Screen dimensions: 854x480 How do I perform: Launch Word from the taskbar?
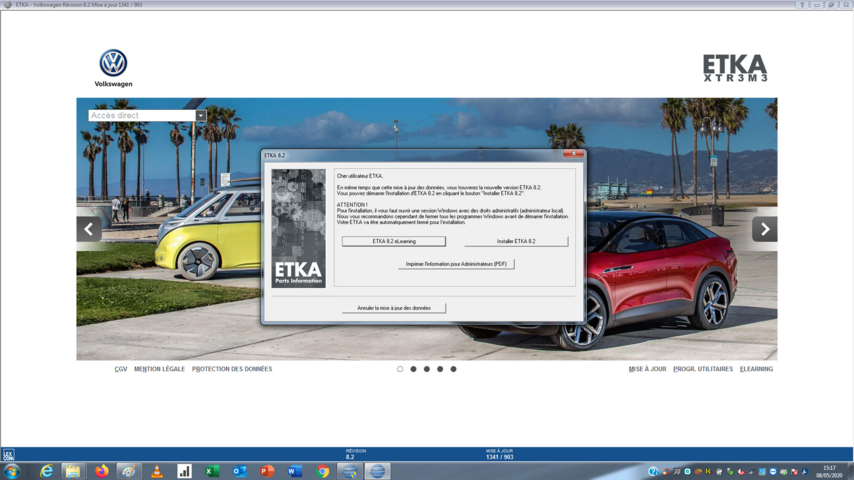[295, 471]
